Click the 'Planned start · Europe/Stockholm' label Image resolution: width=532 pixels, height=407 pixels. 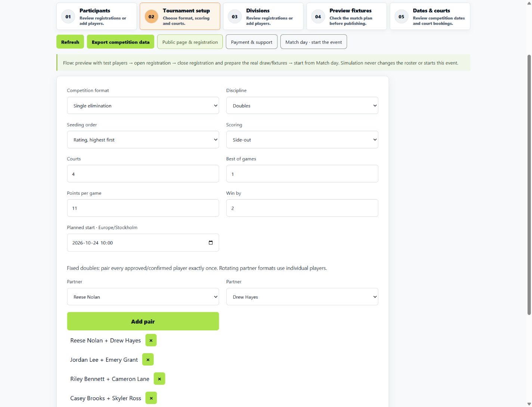tap(102, 228)
